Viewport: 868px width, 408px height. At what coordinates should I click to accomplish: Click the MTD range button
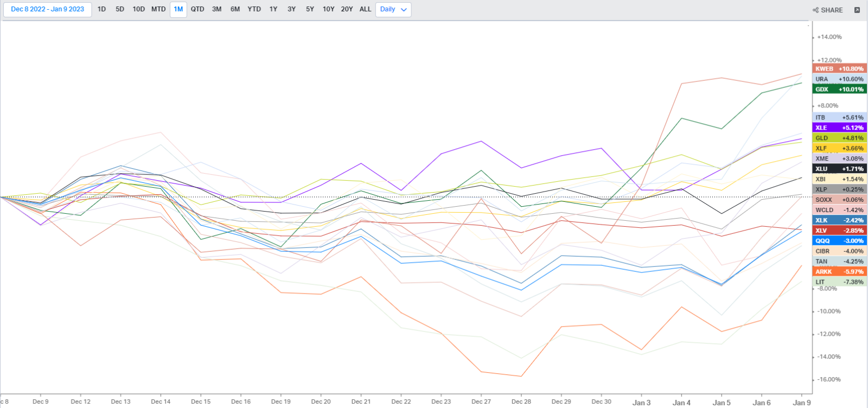tap(158, 9)
